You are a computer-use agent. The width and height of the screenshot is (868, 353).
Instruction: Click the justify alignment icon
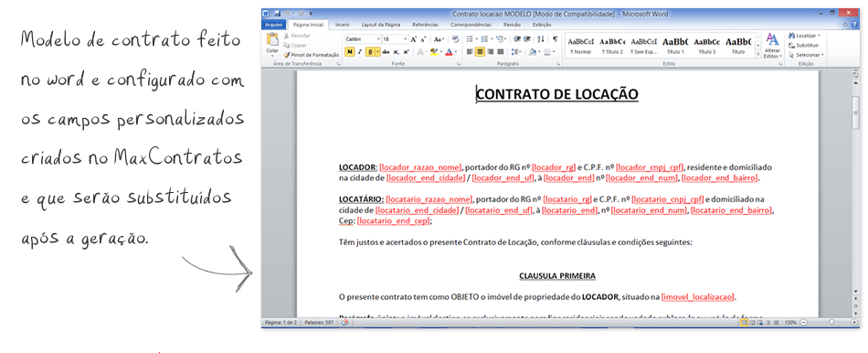(501, 51)
